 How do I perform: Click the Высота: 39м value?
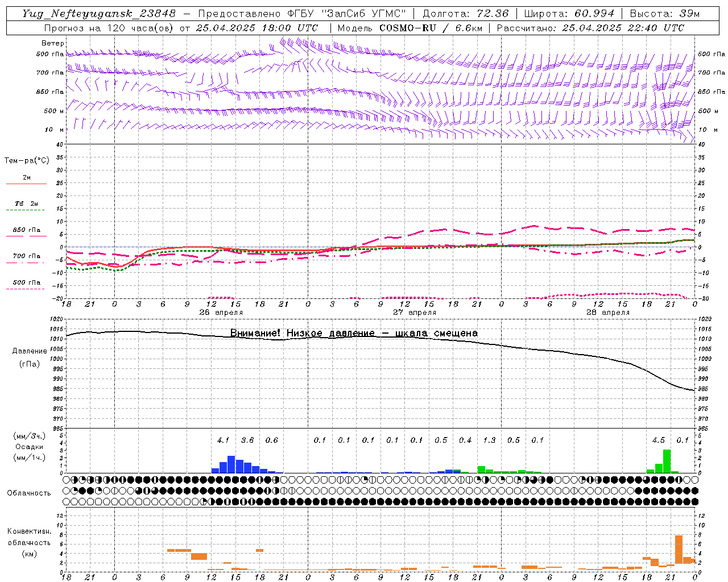point(665,14)
